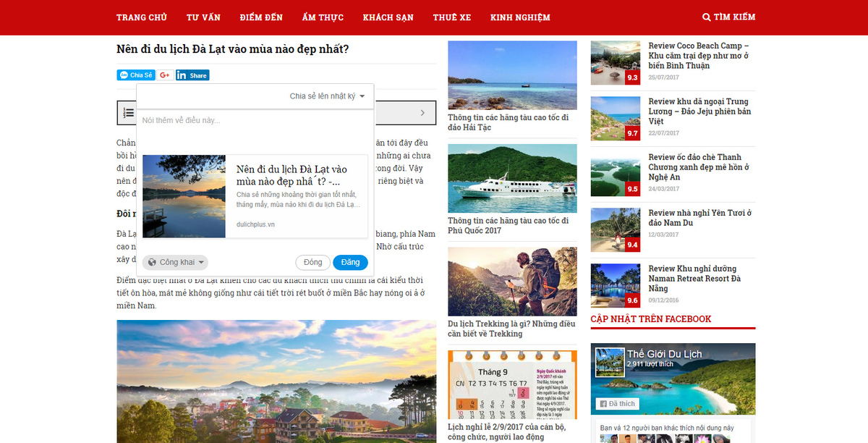Open the TƯ VẤN menu item
Image resolution: width=868 pixels, height=443 pixels.
pyautogui.click(x=203, y=17)
